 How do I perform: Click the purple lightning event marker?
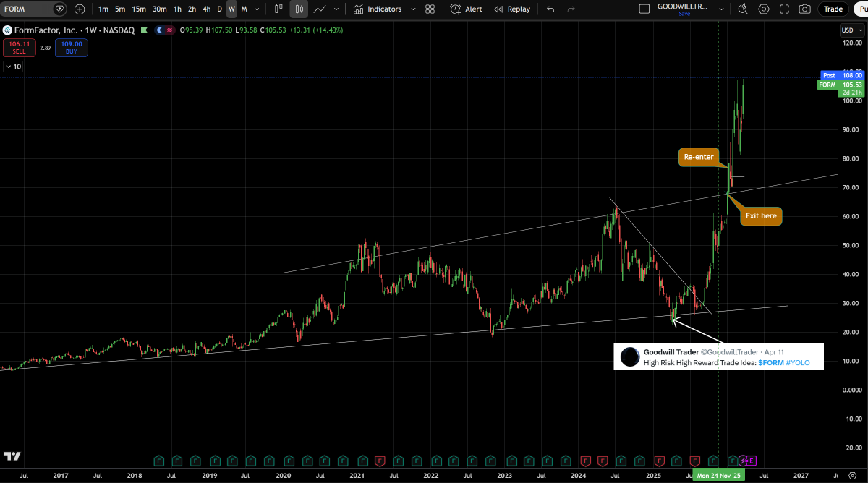[742, 461]
